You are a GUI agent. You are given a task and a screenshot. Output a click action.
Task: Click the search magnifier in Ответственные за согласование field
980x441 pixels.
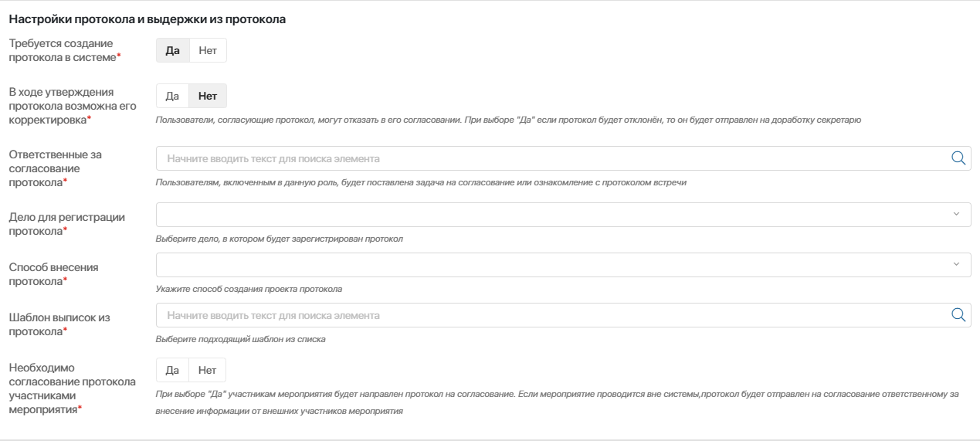[x=958, y=158]
